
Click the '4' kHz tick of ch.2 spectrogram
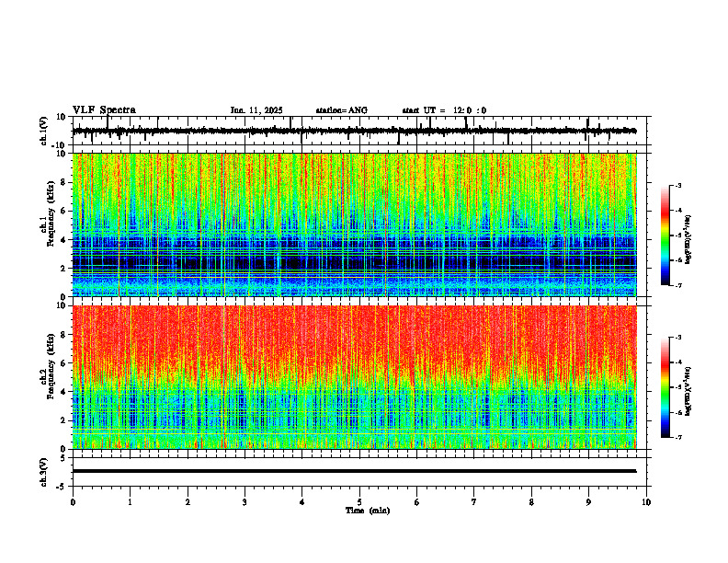click(63, 392)
